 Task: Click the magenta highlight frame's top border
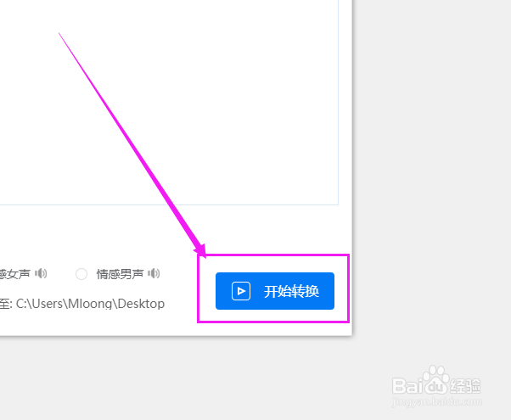pos(273,255)
